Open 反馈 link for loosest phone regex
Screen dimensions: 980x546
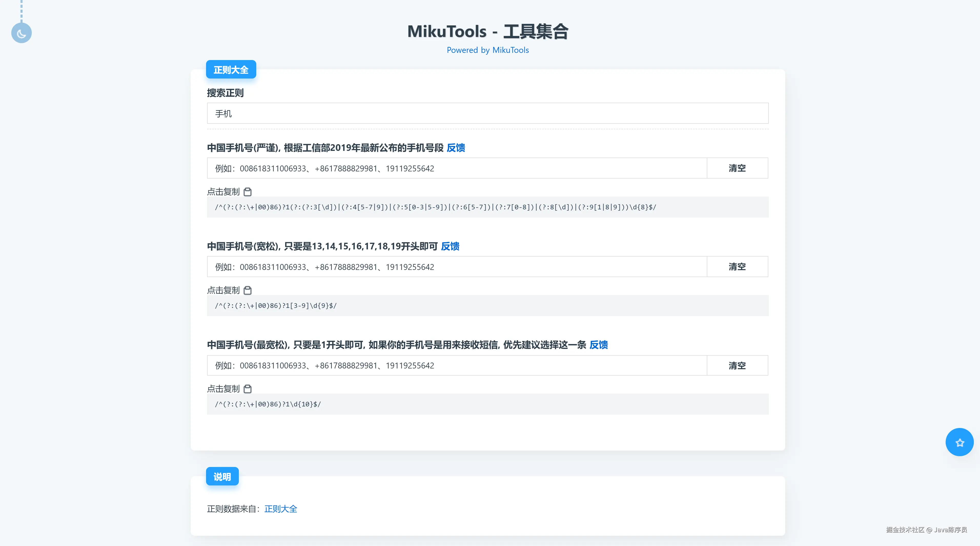click(598, 345)
